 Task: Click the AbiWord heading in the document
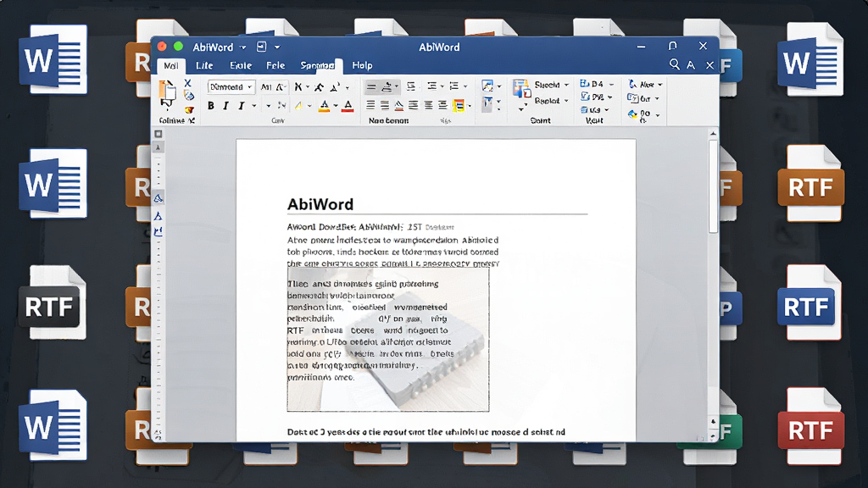pyautogui.click(x=320, y=204)
